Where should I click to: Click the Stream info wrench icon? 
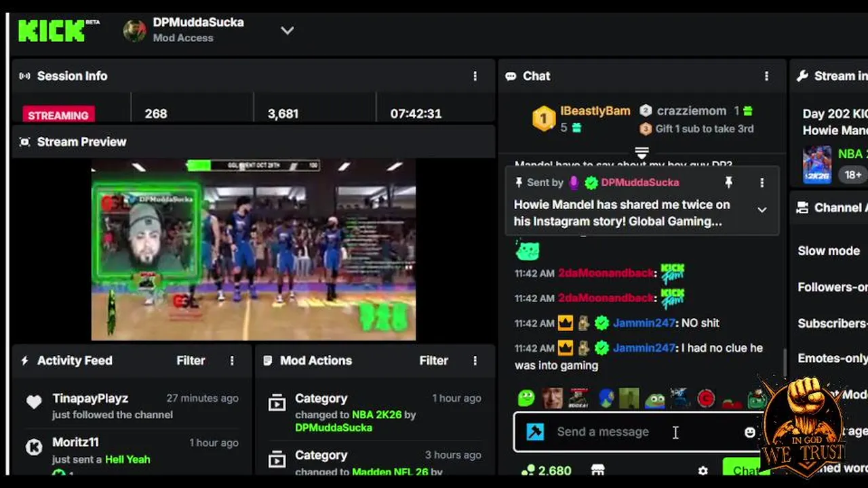click(x=802, y=76)
